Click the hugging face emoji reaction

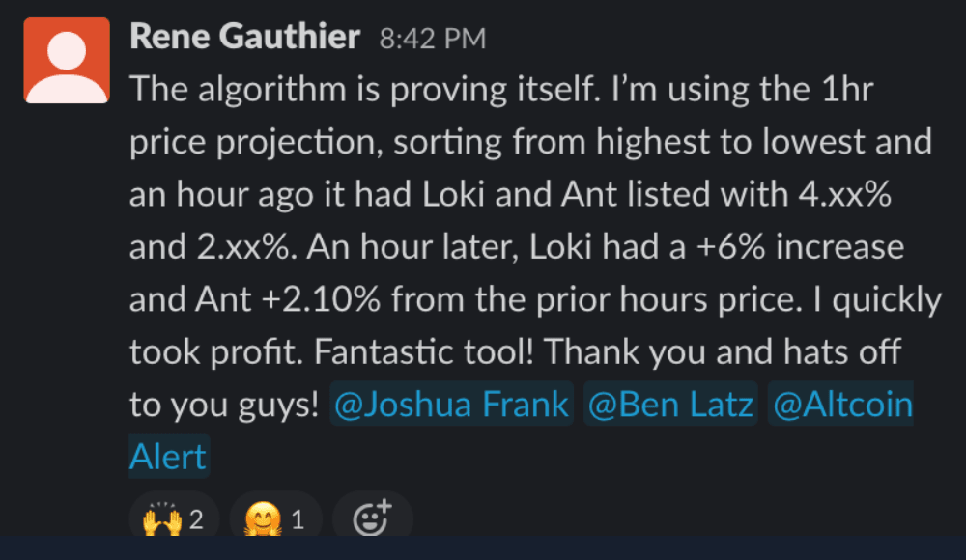pyautogui.click(x=264, y=520)
